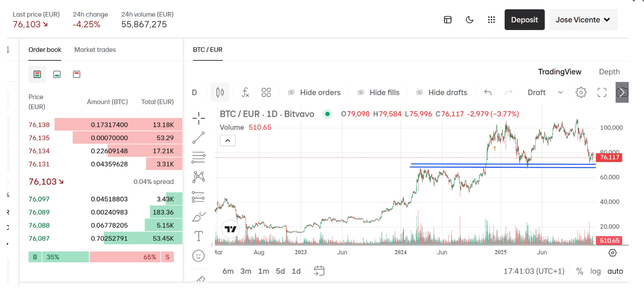Set chart range to 6 months
Image resolution: width=644 pixels, height=288 pixels.
point(228,271)
